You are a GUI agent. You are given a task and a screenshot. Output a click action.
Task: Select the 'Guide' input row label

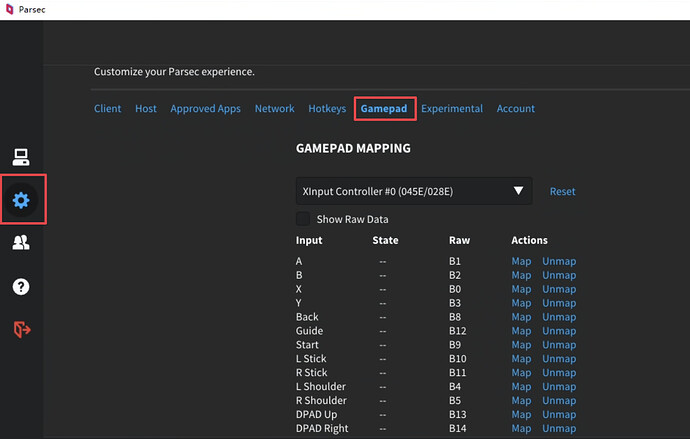tap(309, 331)
